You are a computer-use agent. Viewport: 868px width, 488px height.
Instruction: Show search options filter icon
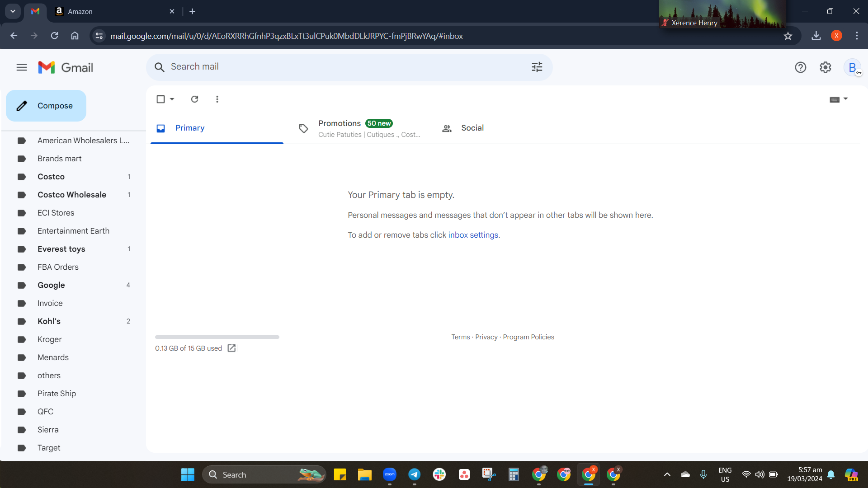537,67
